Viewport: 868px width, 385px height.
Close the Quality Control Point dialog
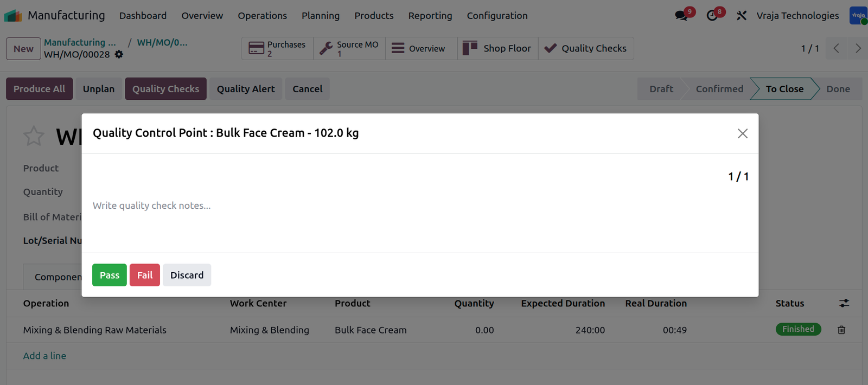[743, 133]
